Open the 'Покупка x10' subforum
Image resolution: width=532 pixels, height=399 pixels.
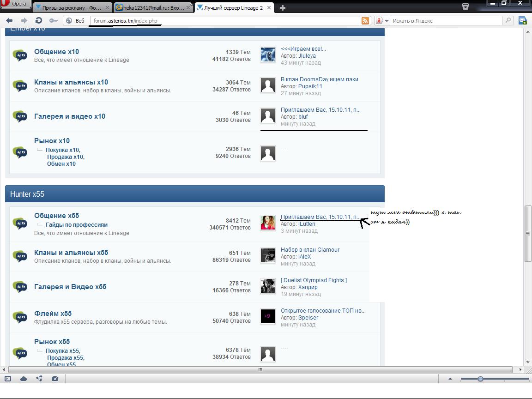coord(63,150)
